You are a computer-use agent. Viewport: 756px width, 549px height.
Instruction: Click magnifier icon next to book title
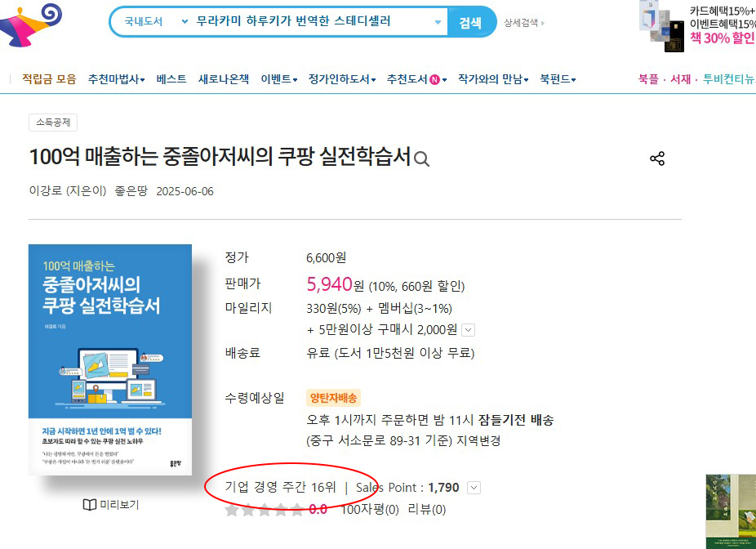[421, 158]
